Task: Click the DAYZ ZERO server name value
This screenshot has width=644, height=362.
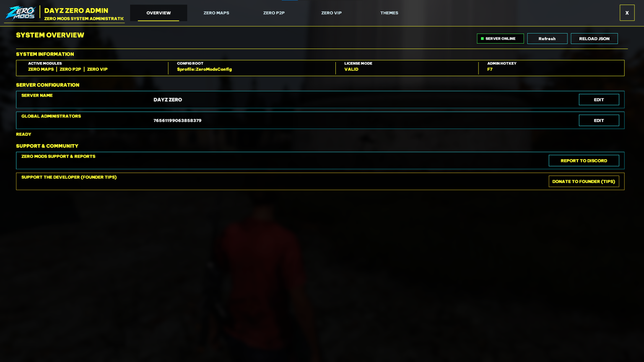Action: pos(168,100)
